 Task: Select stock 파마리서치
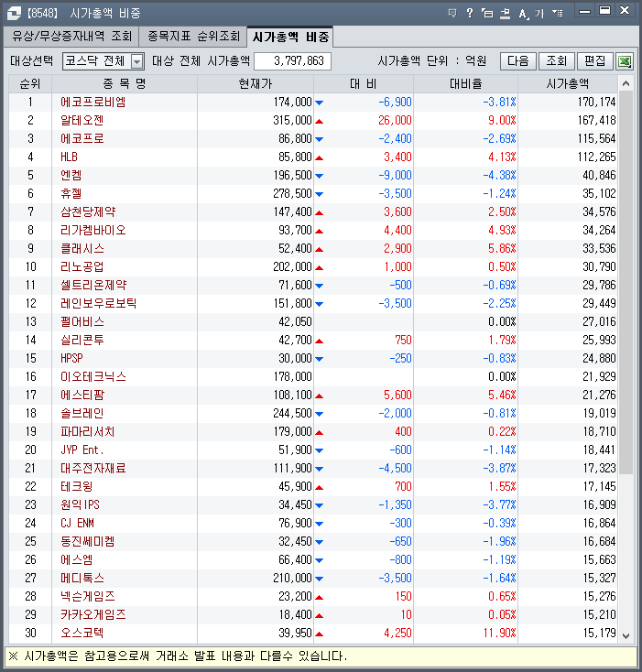(x=87, y=431)
